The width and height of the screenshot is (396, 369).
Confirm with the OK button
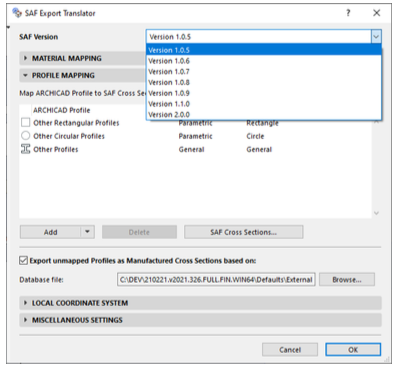tap(353, 350)
